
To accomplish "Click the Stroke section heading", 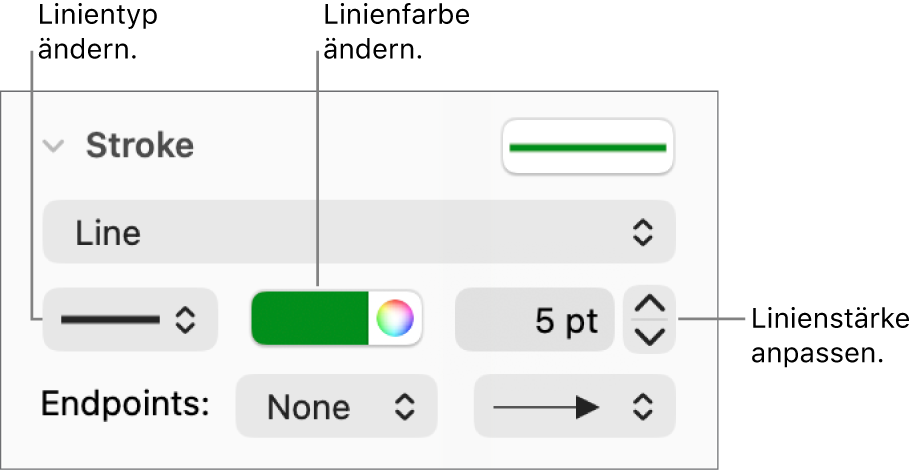I will [x=139, y=146].
